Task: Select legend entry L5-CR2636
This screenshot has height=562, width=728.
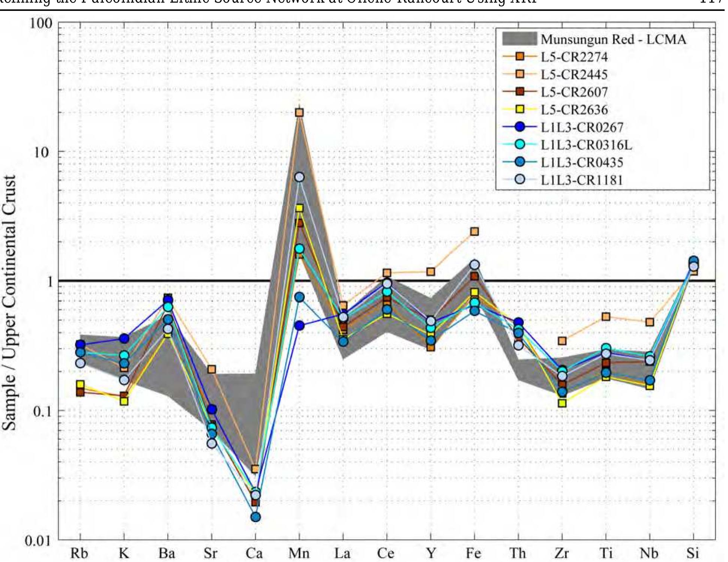Action: (574, 110)
